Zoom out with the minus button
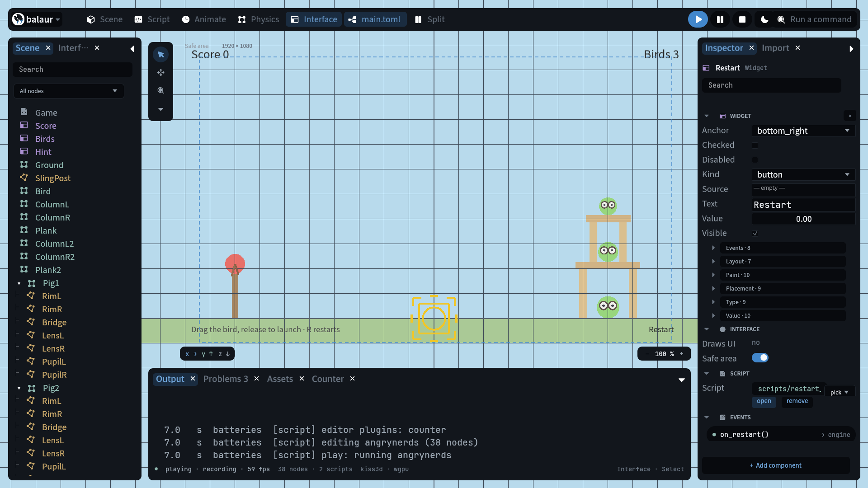Screen dimensions: 868x488 [x=647, y=354]
